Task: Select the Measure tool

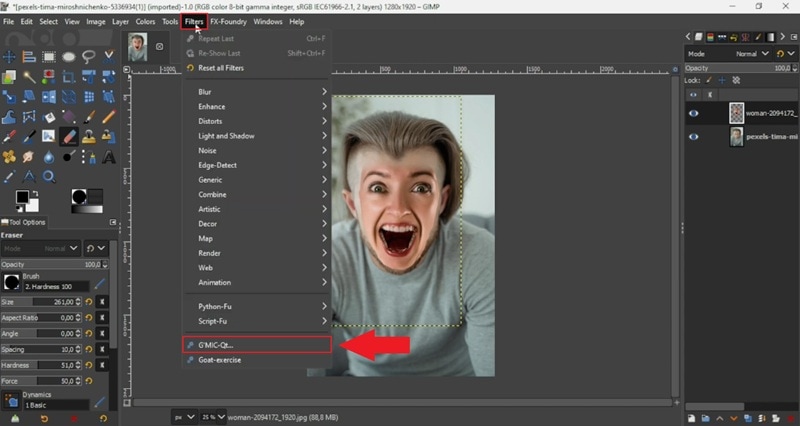Action: coord(29,177)
